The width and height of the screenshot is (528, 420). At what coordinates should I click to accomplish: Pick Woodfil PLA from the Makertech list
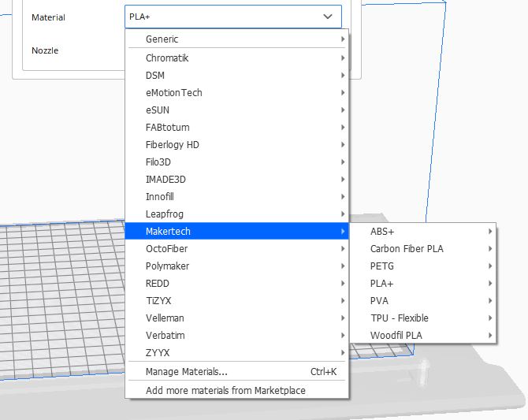tap(396, 336)
